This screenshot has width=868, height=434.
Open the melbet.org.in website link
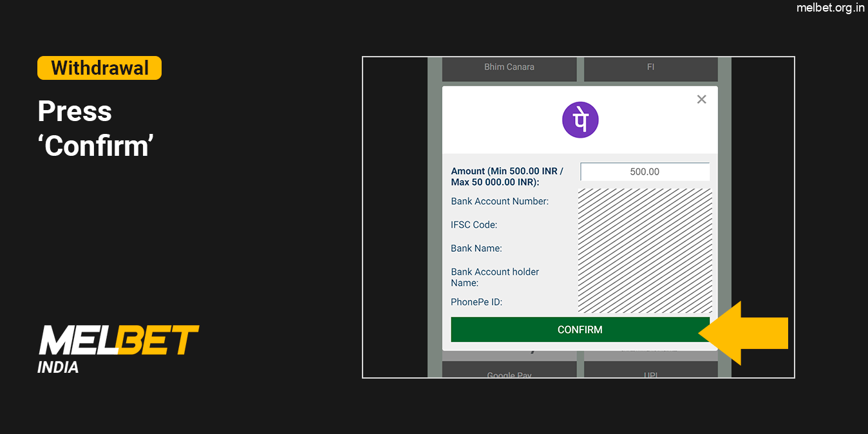(831, 8)
